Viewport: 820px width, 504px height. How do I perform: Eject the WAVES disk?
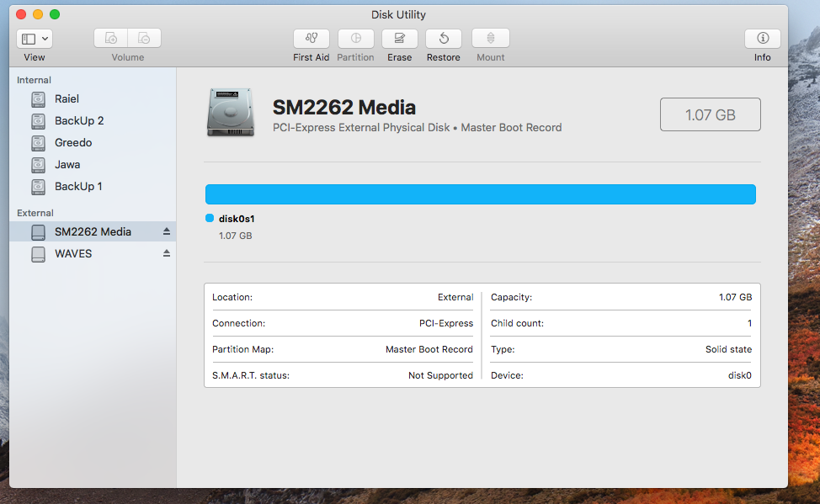(167, 253)
